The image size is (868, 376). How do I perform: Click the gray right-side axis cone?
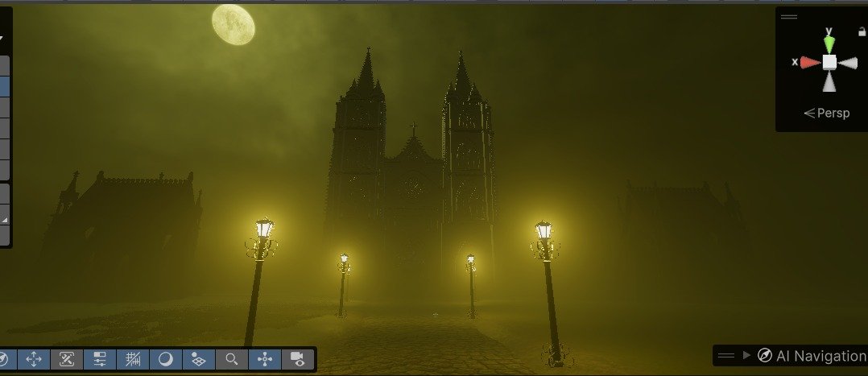(x=848, y=63)
